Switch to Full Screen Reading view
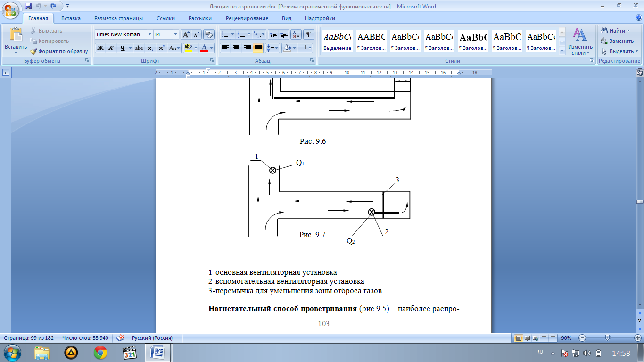This screenshot has height=362, width=644. (x=528, y=338)
